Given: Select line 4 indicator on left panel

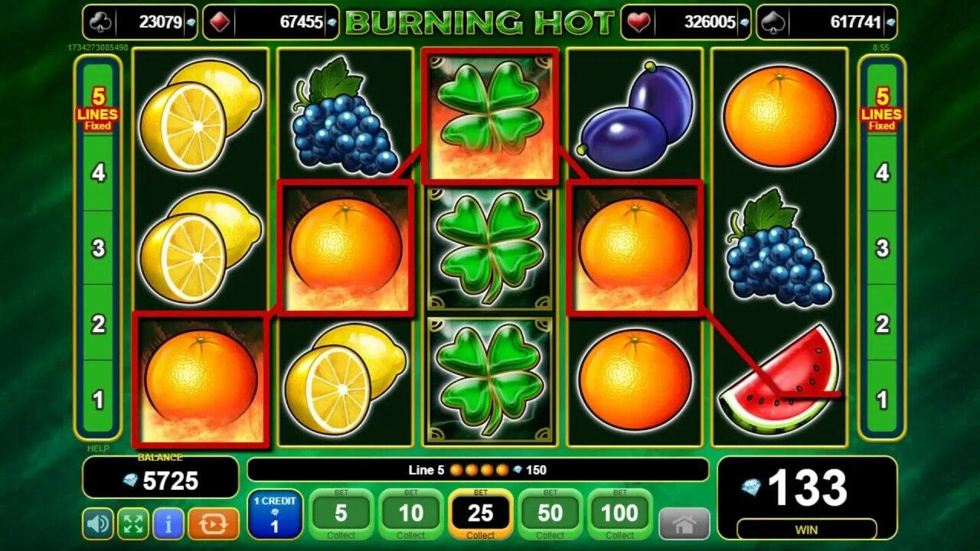Looking at the screenshot, I should [x=98, y=173].
